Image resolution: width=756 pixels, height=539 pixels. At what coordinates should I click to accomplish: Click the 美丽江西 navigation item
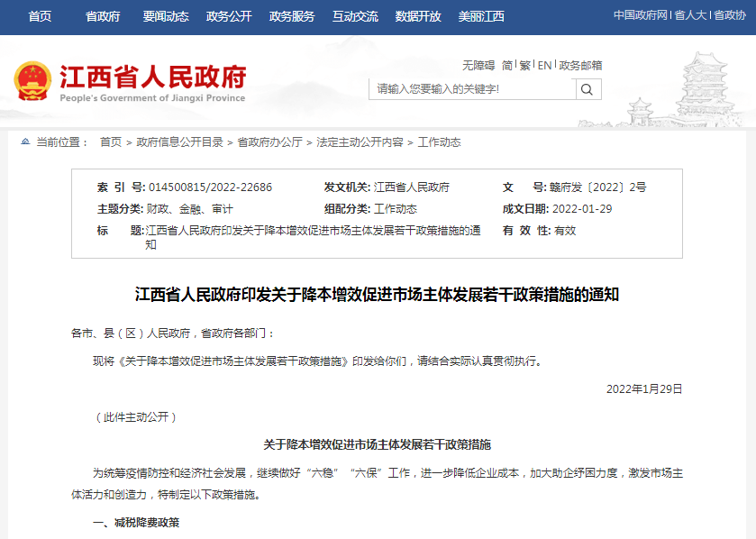coord(481,16)
